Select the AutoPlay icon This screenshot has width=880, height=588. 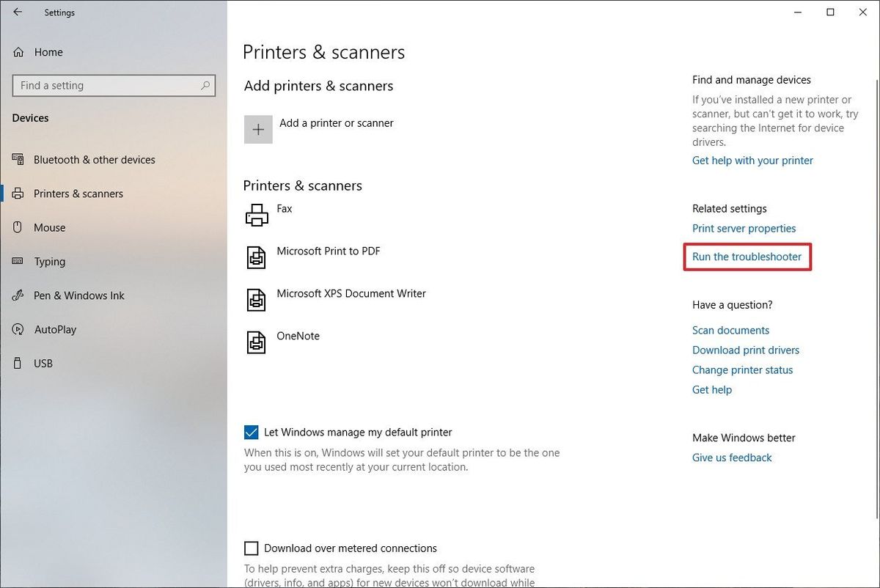(18, 329)
